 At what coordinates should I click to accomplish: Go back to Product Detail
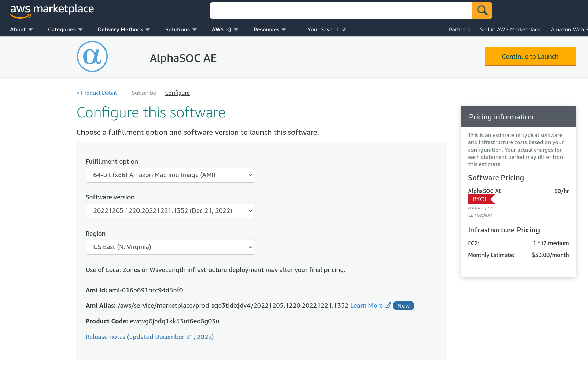97,93
